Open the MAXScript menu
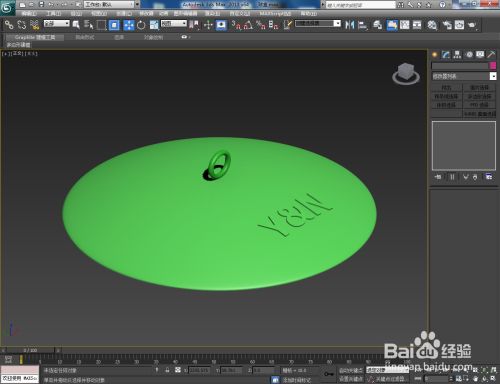This screenshot has width=500, height=384. 275,13
